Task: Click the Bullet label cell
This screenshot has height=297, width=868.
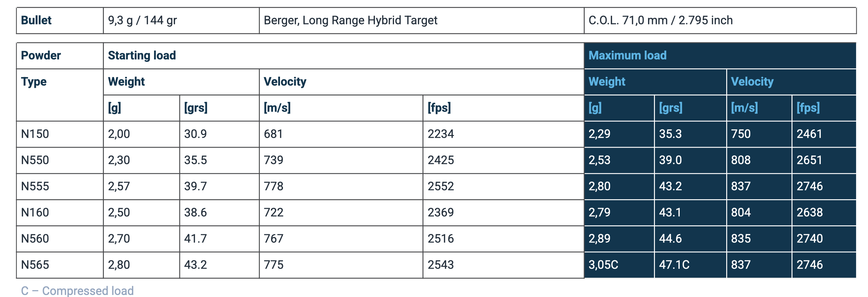Action: [60, 20]
